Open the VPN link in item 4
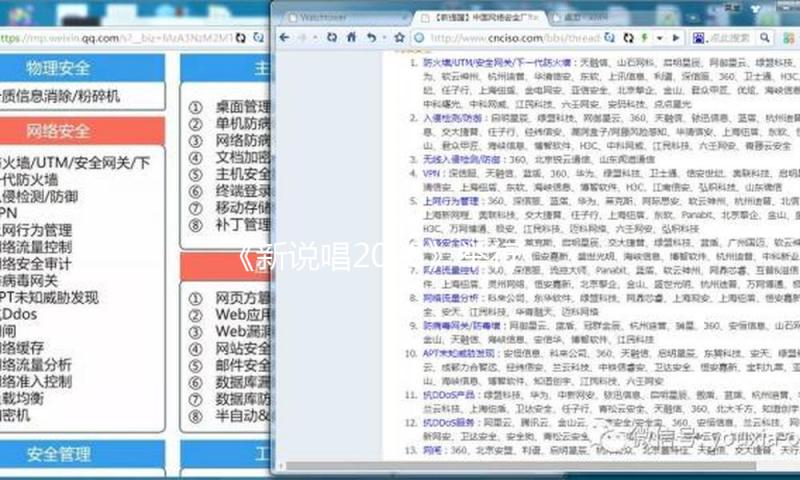The width and height of the screenshot is (800, 480). point(431,173)
